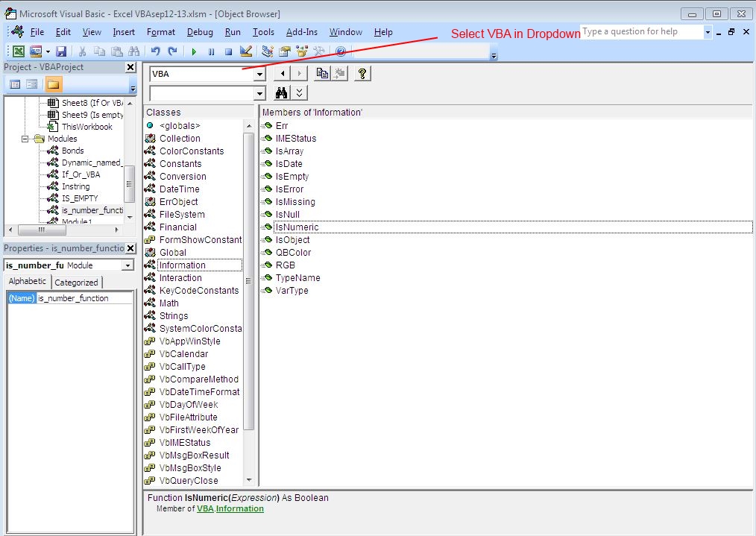Open the Tools menu
Viewport: 756px width, 536px height.
pyautogui.click(x=263, y=32)
